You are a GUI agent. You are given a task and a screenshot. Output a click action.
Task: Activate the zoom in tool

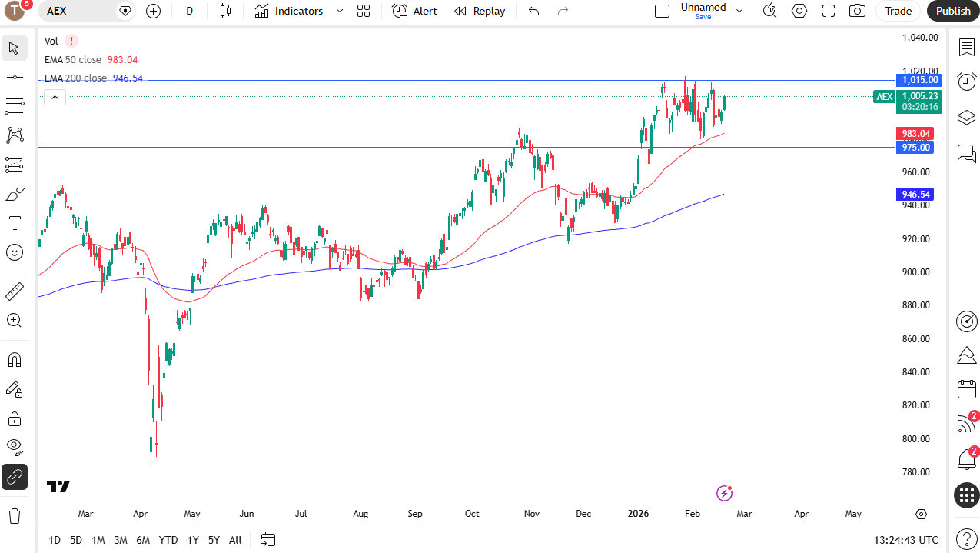click(x=14, y=321)
